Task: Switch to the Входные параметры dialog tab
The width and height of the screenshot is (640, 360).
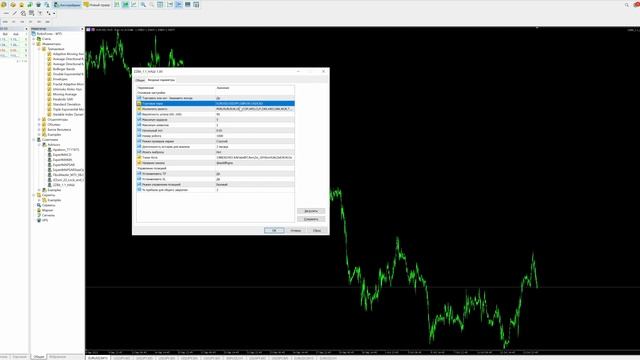Action: [x=161, y=80]
